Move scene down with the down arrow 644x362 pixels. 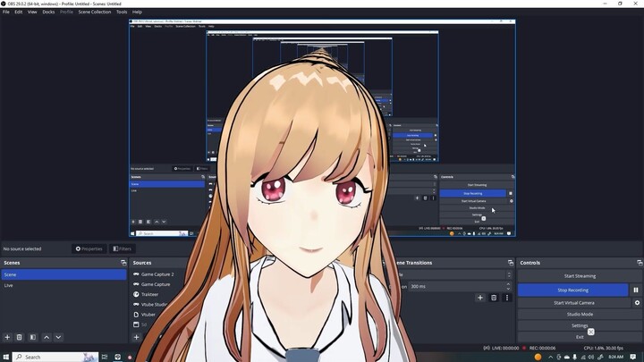pos(58,337)
